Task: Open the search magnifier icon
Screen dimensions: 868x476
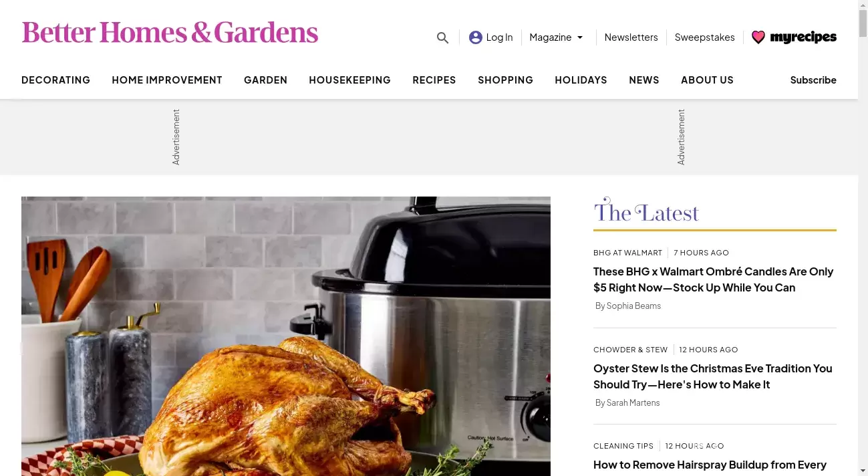Action: 442,38
